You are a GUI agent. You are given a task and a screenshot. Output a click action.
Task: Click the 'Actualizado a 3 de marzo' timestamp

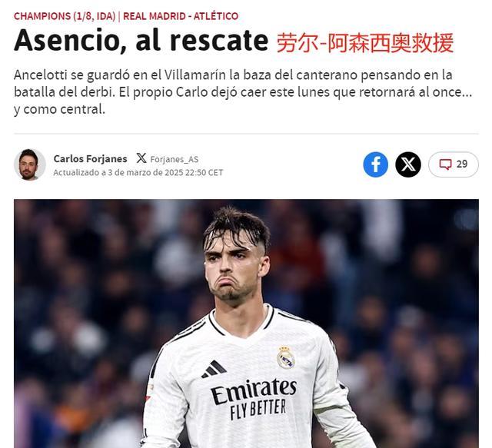138,173
